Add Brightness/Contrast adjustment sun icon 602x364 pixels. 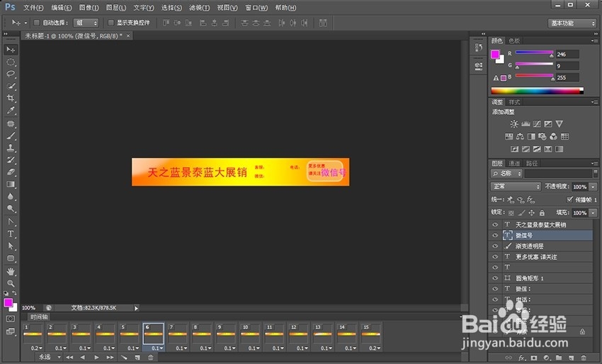click(x=514, y=124)
